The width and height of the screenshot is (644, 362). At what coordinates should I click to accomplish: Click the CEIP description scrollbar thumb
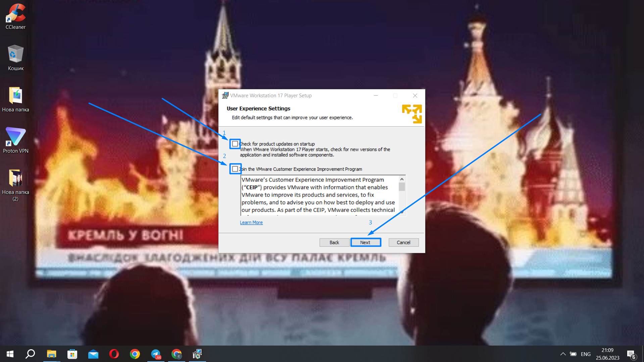[402, 187]
